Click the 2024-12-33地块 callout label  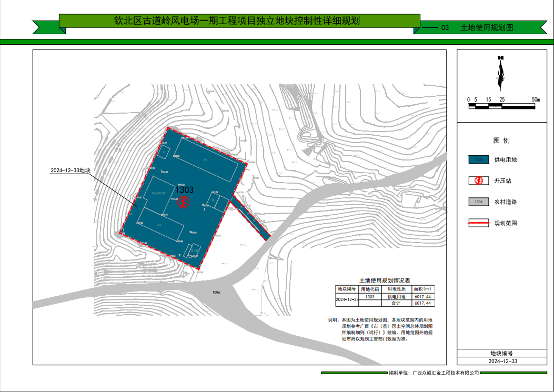tap(70, 171)
